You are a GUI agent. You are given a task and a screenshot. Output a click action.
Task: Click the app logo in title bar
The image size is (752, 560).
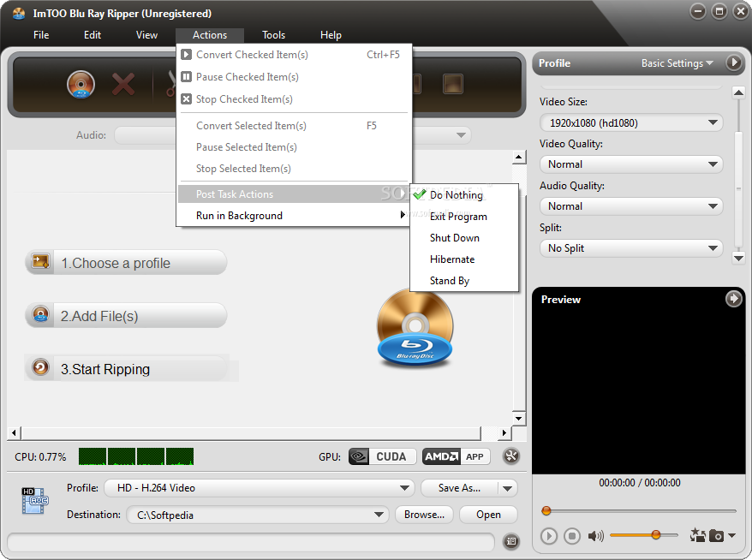pyautogui.click(x=19, y=14)
